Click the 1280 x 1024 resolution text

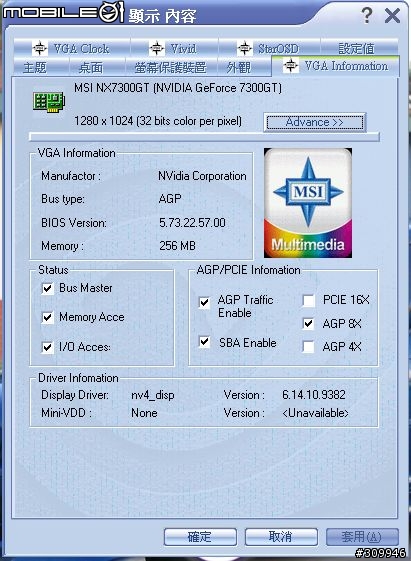(158, 121)
